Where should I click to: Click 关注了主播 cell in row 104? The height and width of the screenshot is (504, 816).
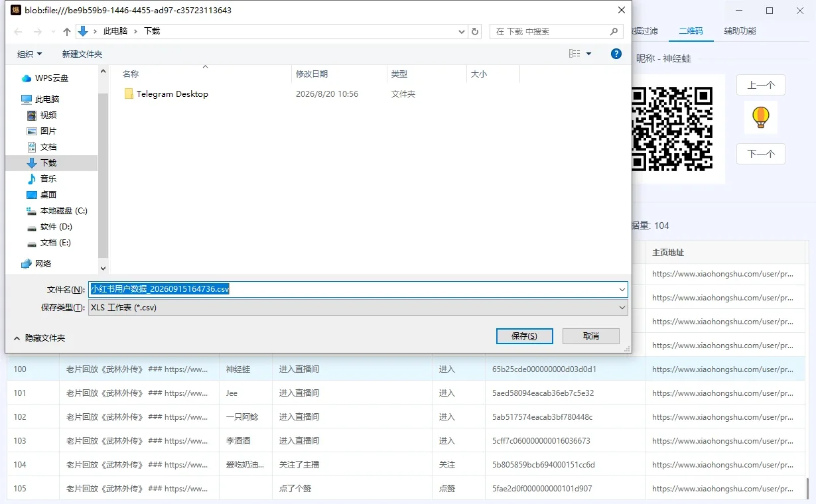(x=352, y=465)
